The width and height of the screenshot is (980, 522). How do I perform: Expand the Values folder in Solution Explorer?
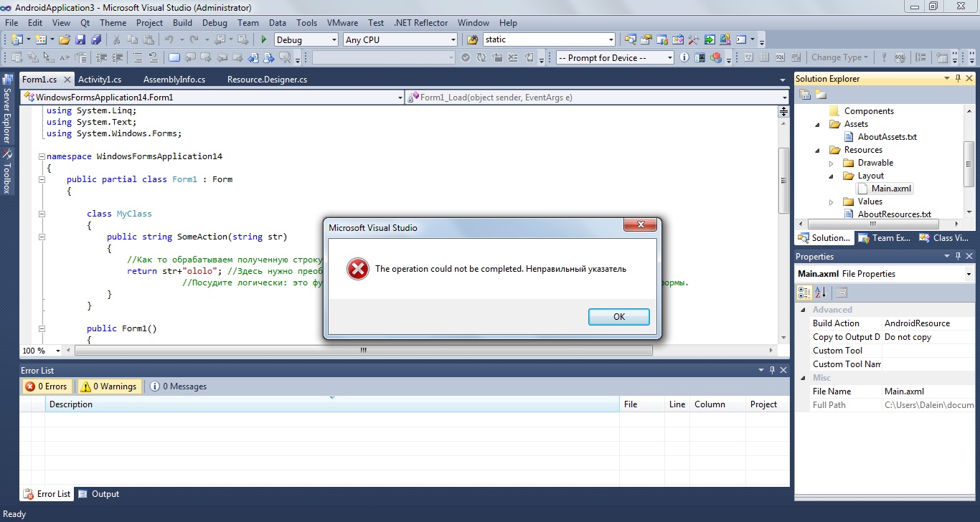[x=831, y=201]
